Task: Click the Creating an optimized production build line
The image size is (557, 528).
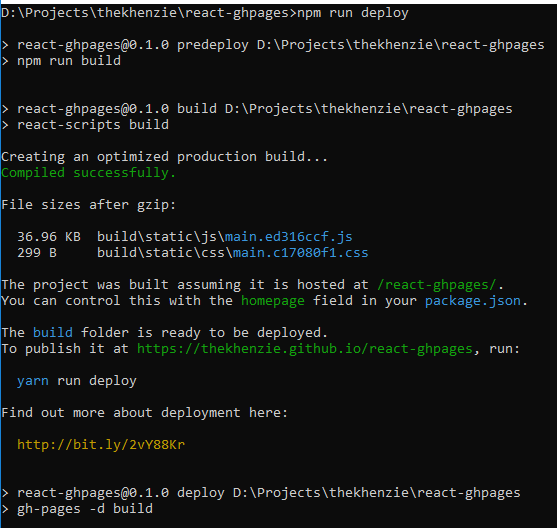Action: (x=164, y=157)
